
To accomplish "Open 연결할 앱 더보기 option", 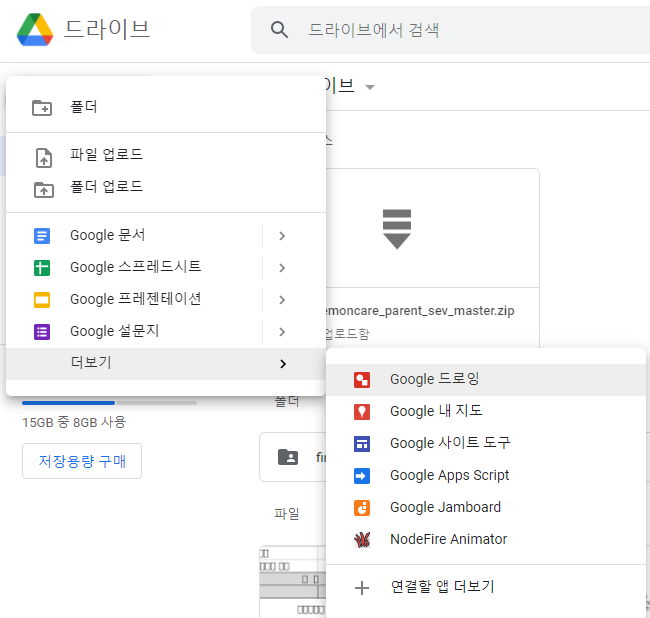I will [486, 587].
